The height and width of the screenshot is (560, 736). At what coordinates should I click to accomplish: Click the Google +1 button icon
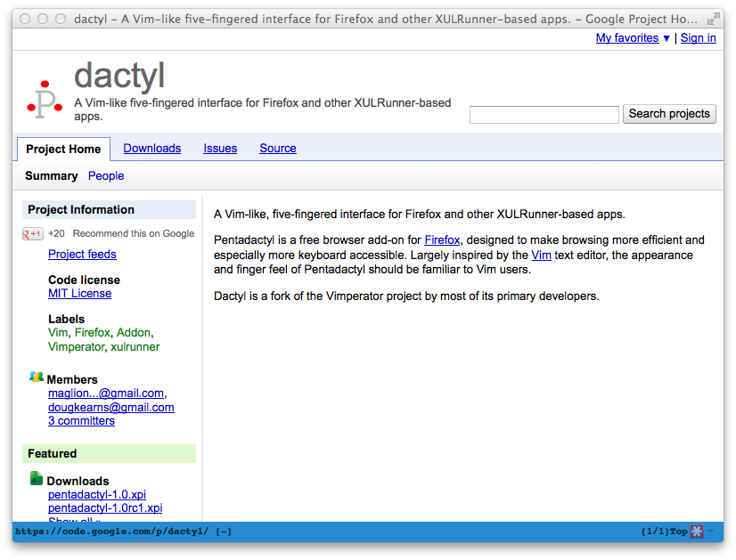click(32, 233)
